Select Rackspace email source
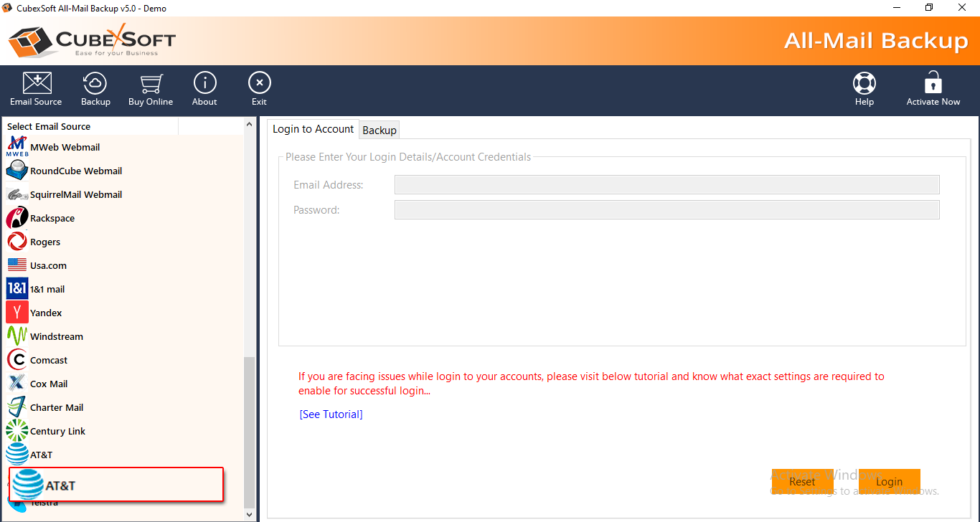 pyautogui.click(x=52, y=218)
